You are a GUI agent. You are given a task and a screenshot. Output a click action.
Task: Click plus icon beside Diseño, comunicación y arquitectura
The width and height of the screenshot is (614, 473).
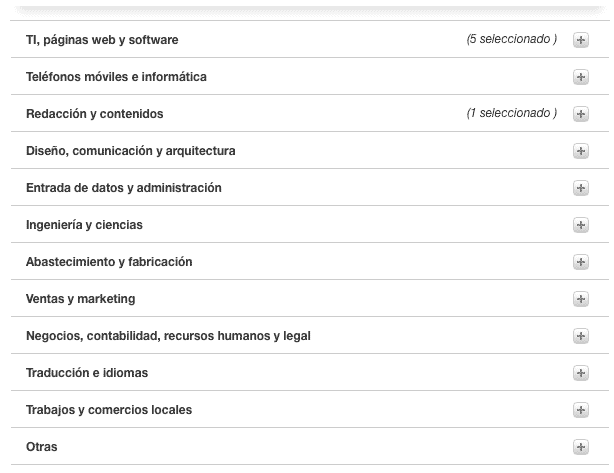[x=581, y=151]
